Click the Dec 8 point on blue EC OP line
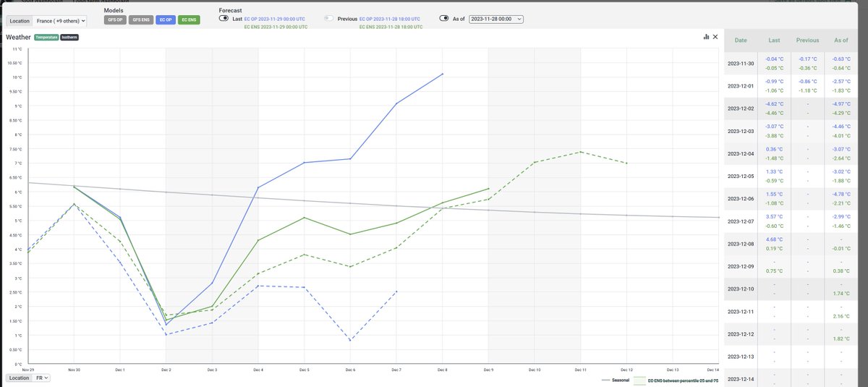The width and height of the screenshot is (868, 387). 442,74
